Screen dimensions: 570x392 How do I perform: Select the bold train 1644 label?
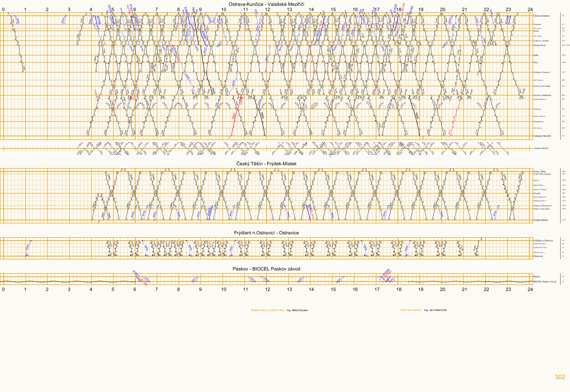tap(262, 115)
